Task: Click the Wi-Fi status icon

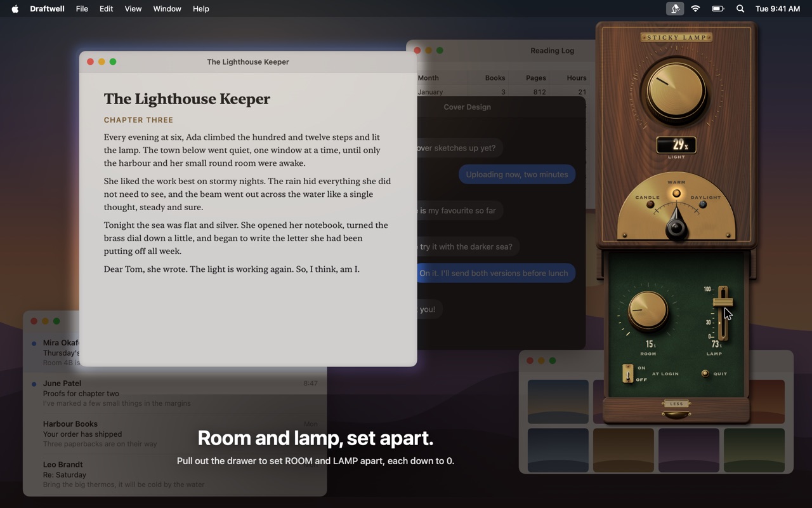Action: (696, 9)
